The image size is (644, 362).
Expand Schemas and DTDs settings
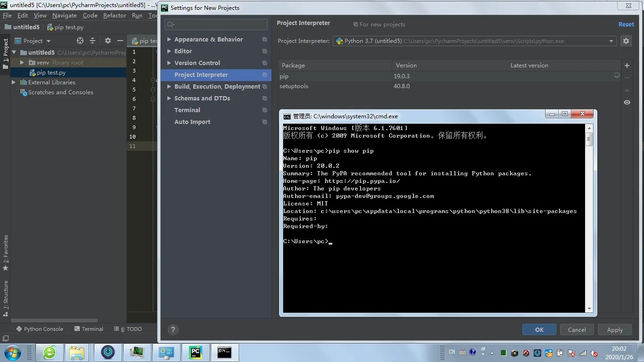pyautogui.click(x=169, y=99)
